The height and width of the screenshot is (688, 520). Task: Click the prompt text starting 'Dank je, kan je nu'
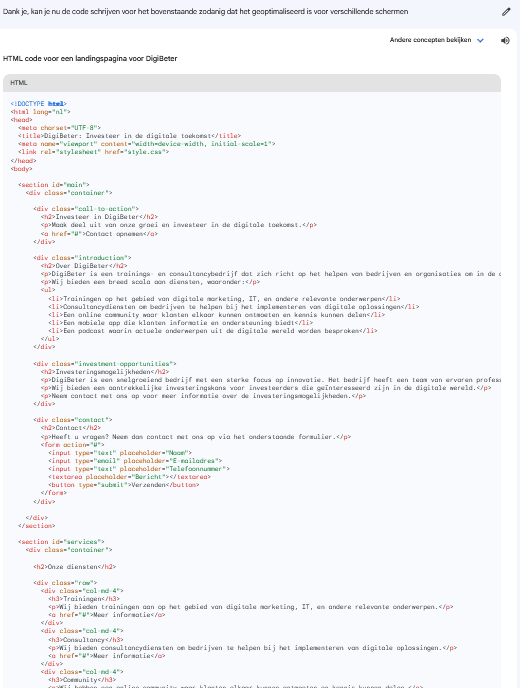pyautogui.click(x=205, y=11)
